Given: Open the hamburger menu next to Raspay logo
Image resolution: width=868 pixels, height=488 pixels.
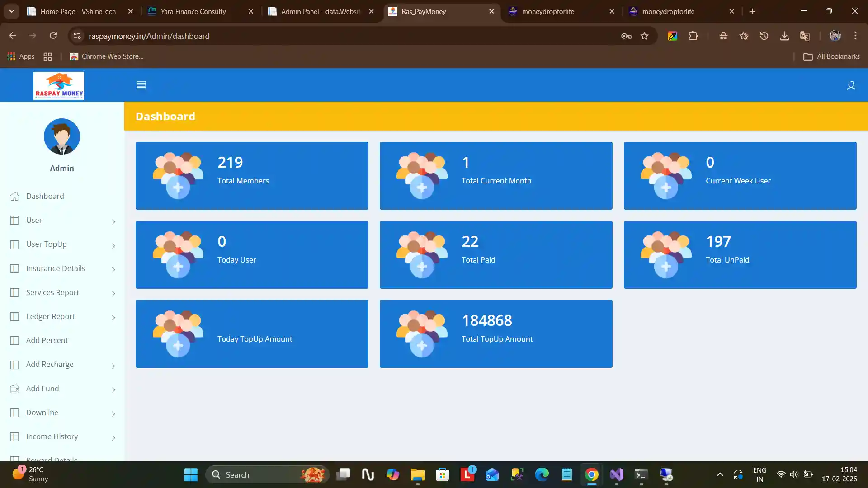Looking at the screenshot, I should click(x=141, y=85).
